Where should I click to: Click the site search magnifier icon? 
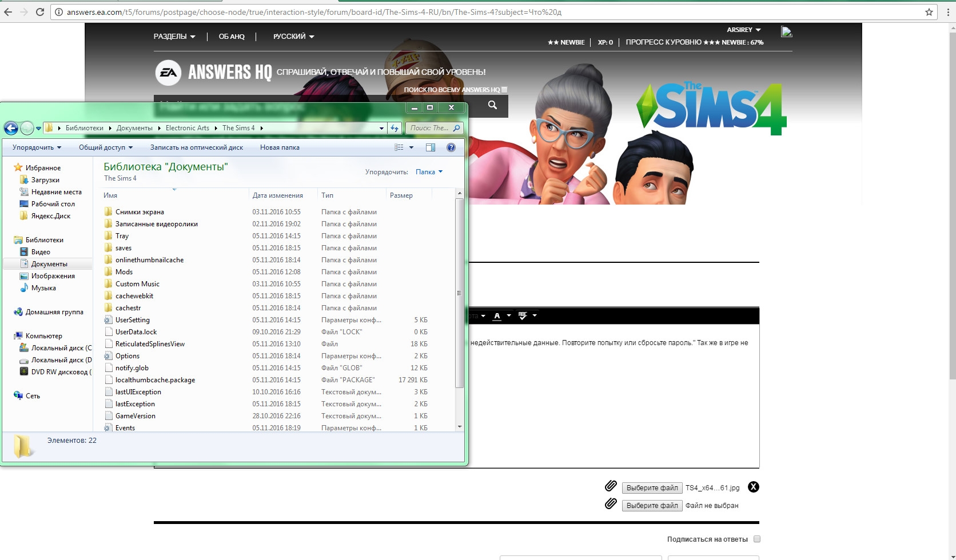tap(492, 105)
